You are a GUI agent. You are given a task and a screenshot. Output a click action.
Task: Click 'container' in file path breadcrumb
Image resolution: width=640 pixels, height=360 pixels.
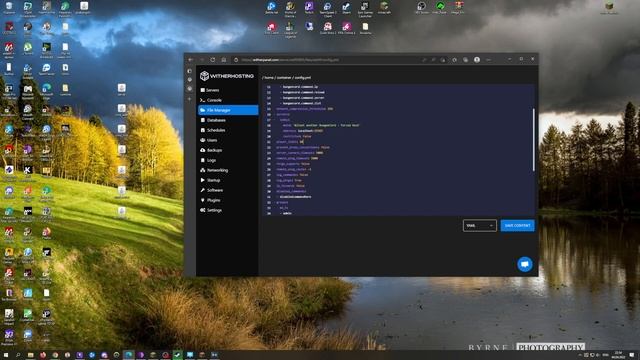pos(284,78)
